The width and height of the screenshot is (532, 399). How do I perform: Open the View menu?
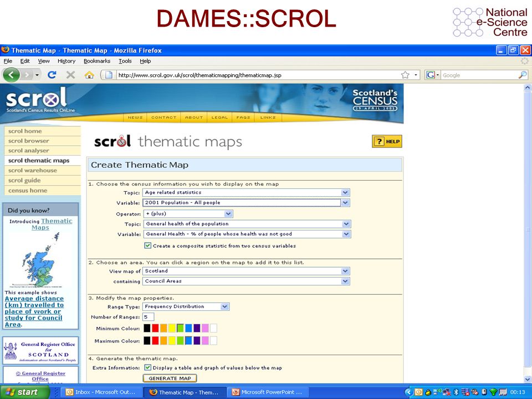pos(43,61)
